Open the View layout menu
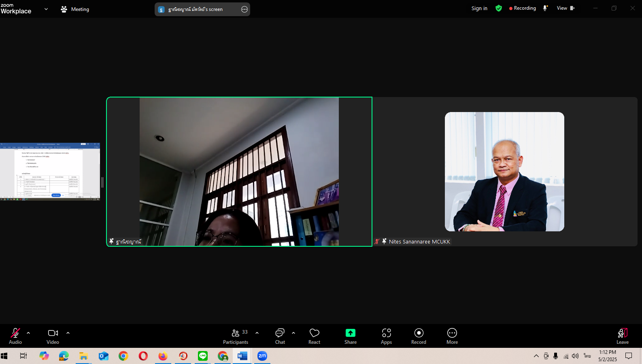 click(x=565, y=8)
